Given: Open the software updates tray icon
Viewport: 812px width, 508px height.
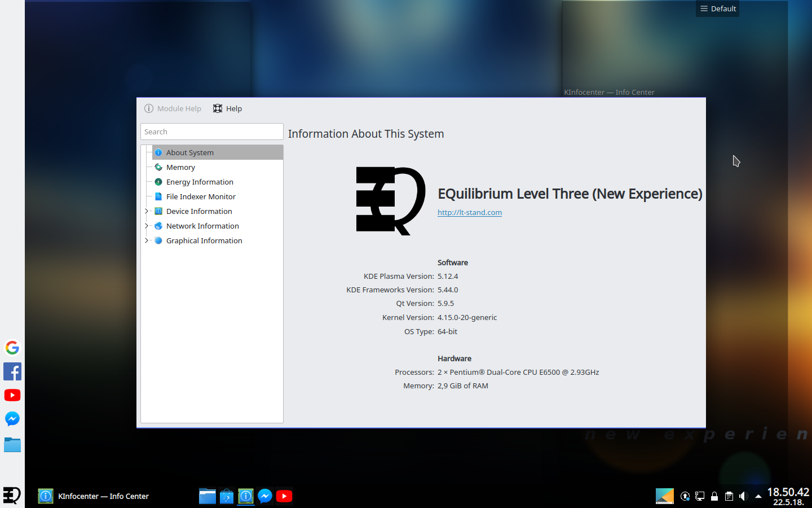Looking at the screenshot, I should coord(685,496).
